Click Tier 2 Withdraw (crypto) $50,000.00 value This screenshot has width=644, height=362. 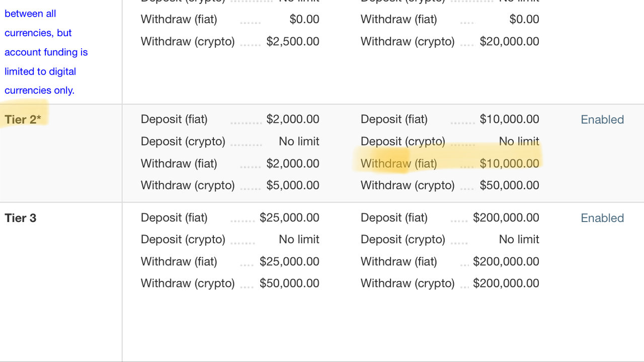coord(509,185)
